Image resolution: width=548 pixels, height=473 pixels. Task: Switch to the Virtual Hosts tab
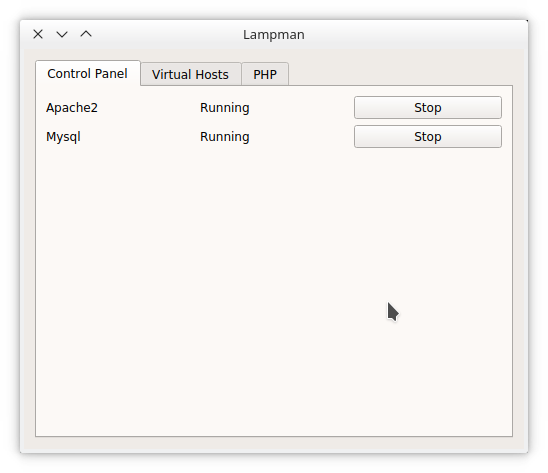(190, 74)
